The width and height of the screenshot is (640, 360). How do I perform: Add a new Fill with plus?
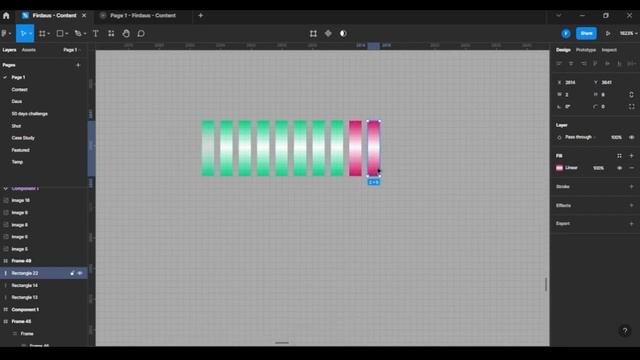click(x=631, y=156)
